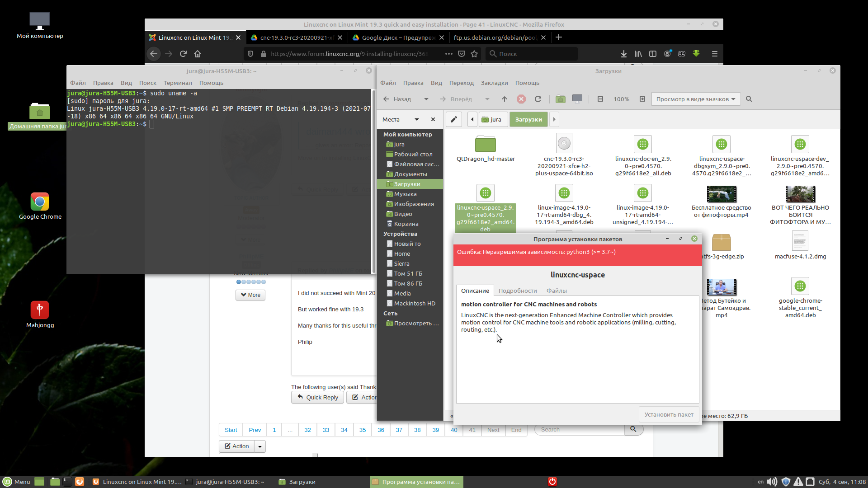The width and height of the screenshot is (868, 488).
Task: Zoom in on file manager icons
Action: (642, 99)
